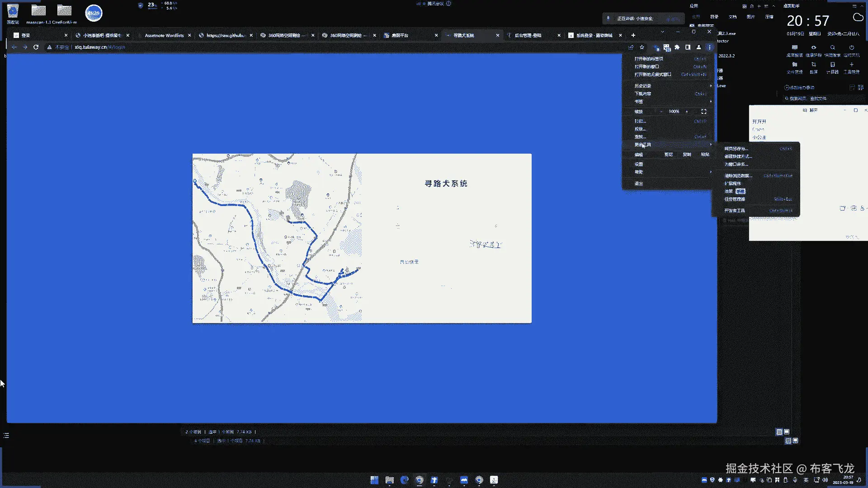Open the extensions puzzle icon
868x488 pixels.
coord(677,47)
